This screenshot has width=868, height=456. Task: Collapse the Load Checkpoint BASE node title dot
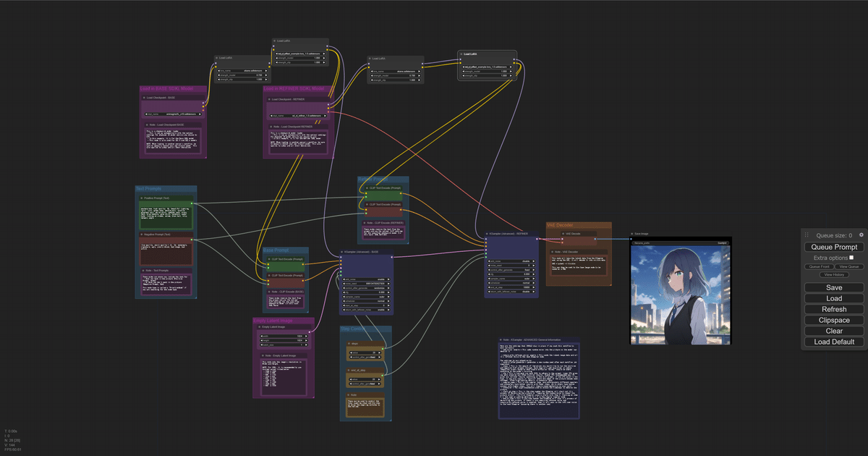tap(145, 97)
